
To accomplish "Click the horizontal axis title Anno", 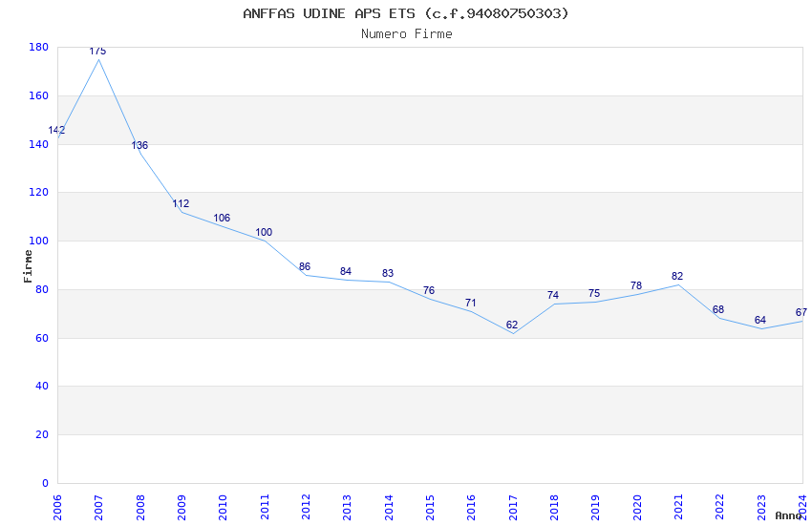I will point(788,515).
